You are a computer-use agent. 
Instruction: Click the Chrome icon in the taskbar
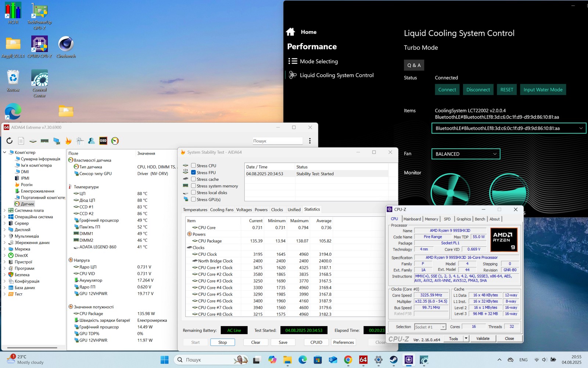point(348,360)
